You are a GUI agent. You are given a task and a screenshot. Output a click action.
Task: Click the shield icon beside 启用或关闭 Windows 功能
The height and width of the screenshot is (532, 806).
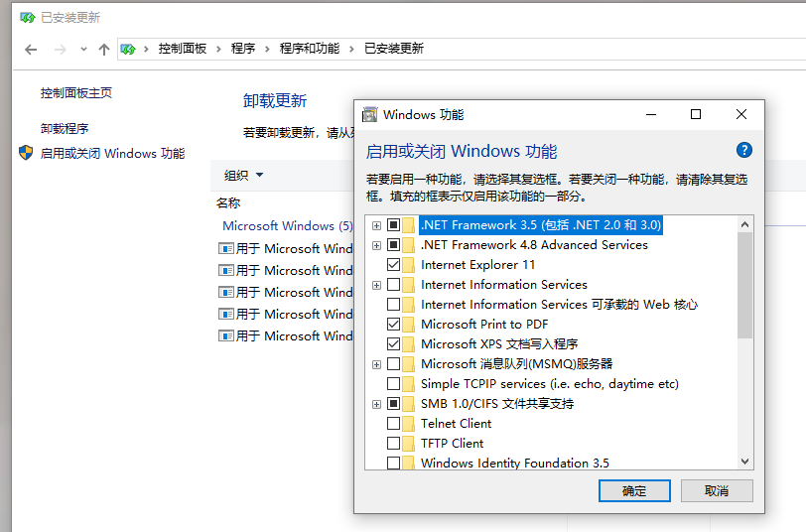(26, 153)
